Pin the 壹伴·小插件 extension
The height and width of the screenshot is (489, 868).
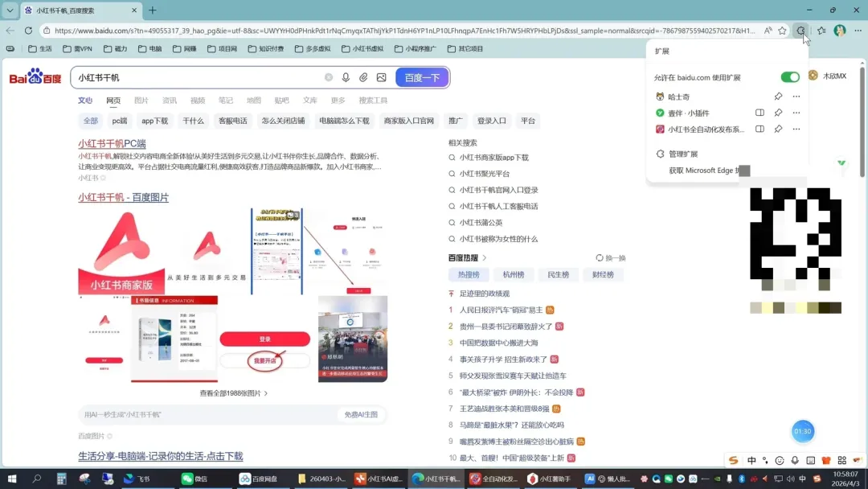pos(778,113)
